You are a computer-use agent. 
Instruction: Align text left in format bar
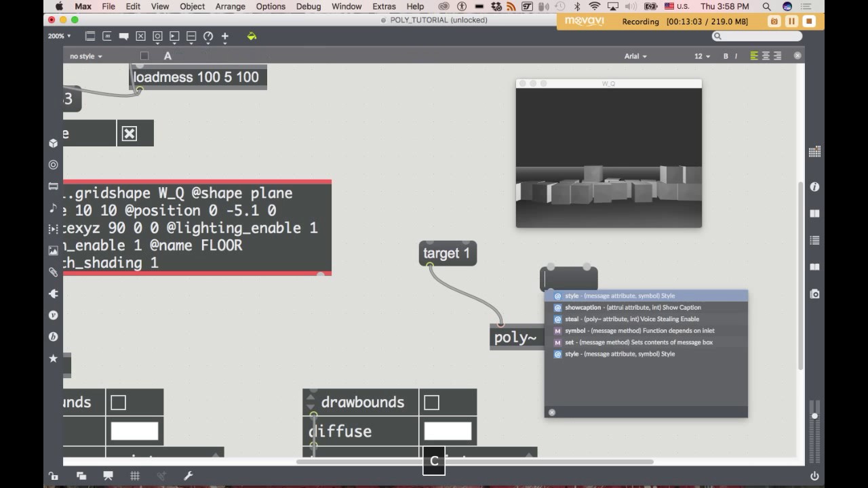(754, 56)
